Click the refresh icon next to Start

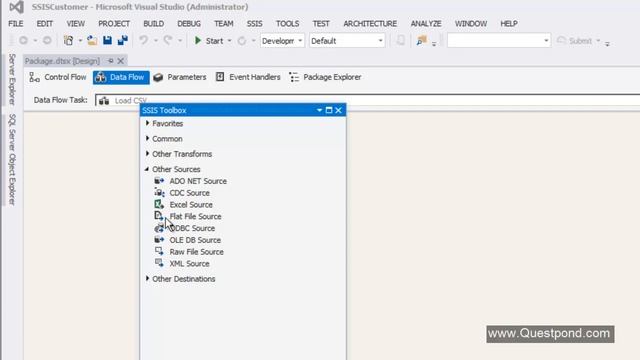pyautogui.click(x=242, y=41)
